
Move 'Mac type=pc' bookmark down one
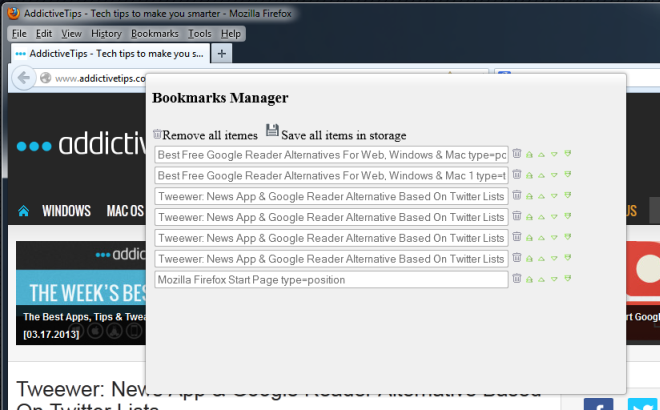[x=554, y=154]
